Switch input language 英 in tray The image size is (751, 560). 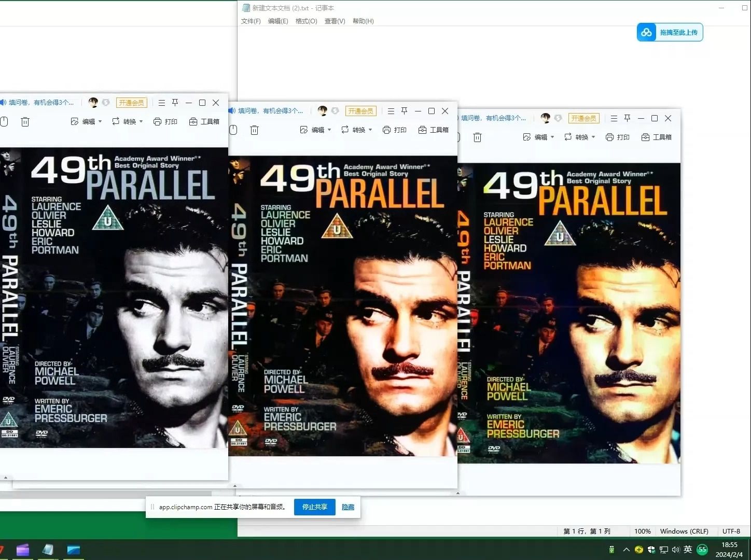coord(688,550)
